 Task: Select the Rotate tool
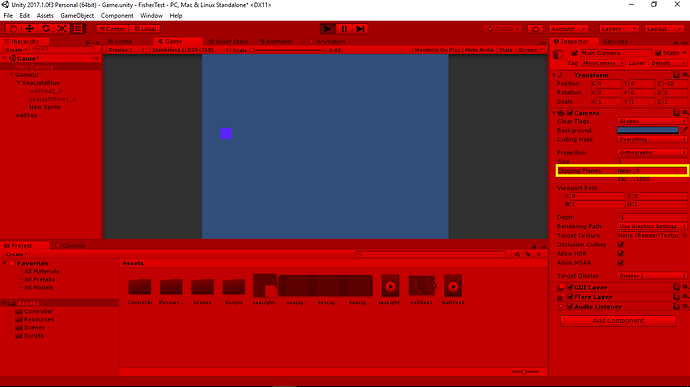pyautogui.click(x=46, y=29)
